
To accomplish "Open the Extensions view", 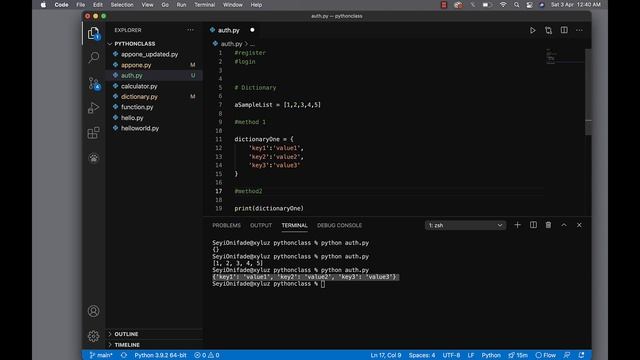I will coord(93,133).
